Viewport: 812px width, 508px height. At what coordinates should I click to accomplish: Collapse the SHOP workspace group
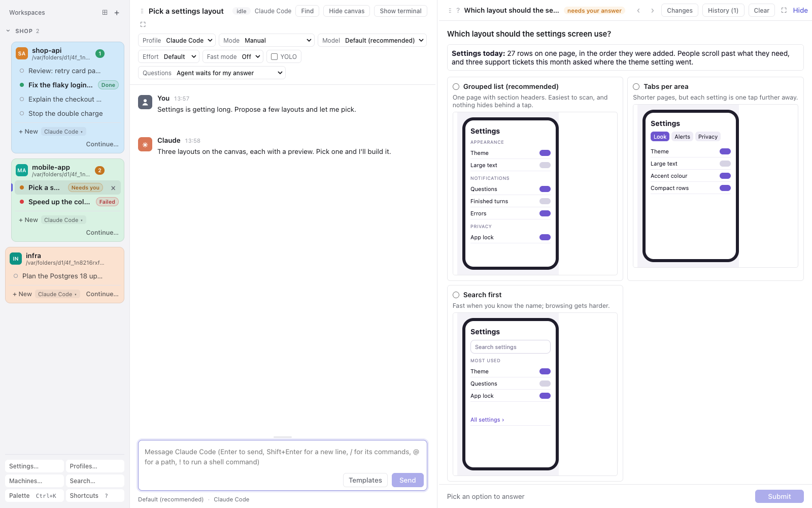coord(8,31)
